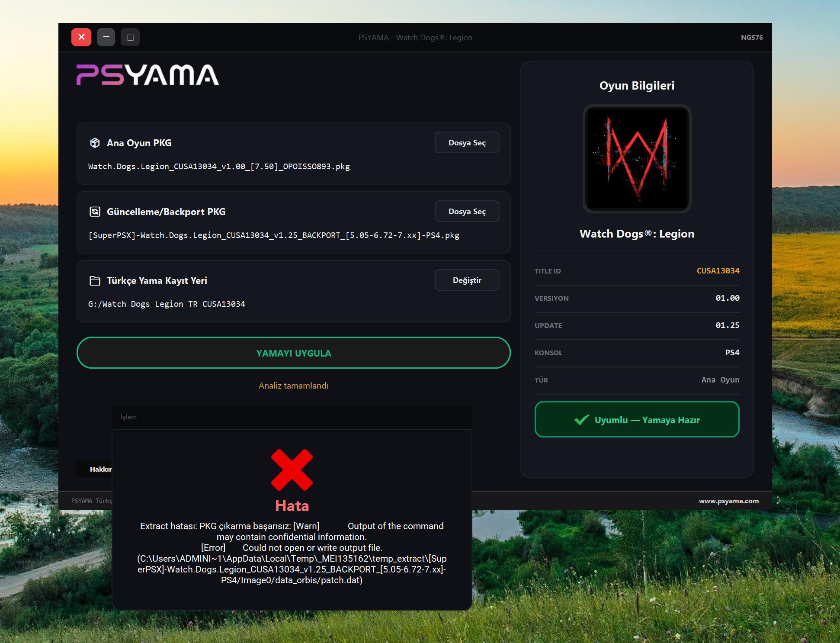Click the PS4 console value
This screenshot has width=840, height=643.
pyautogui.click(x=732, y=353)
